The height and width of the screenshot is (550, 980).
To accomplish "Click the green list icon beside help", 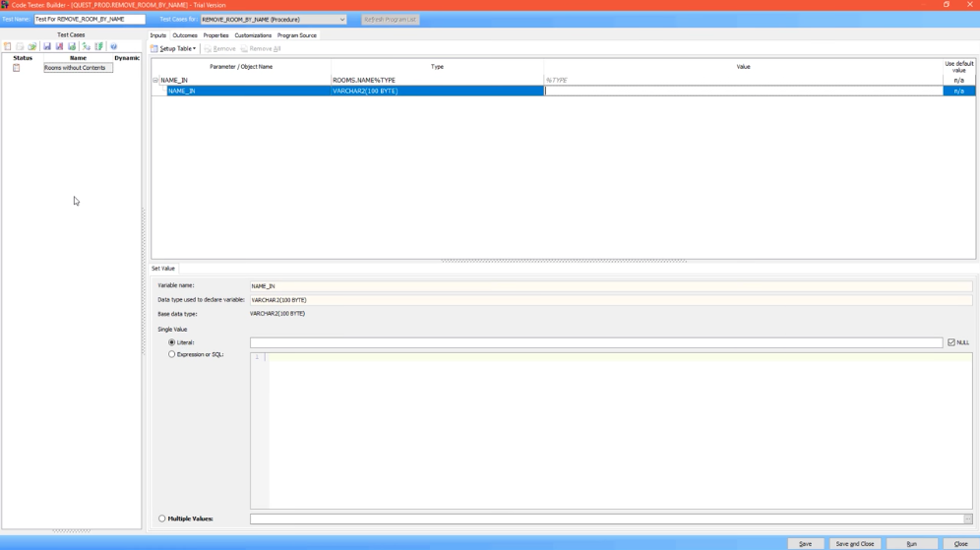I will pyautogui.click(x=98, y=46).
